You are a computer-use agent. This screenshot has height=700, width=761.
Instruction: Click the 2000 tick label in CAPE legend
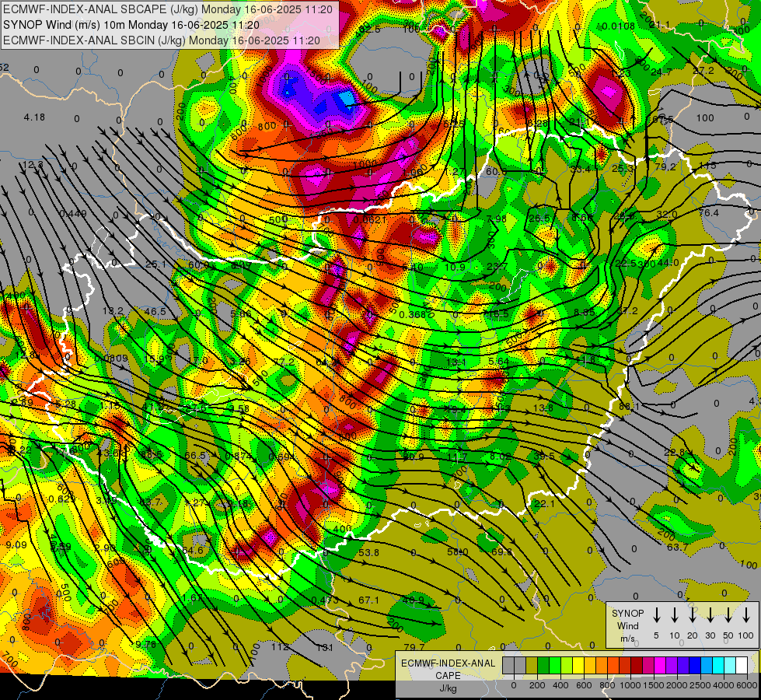click(x=677, y=685)
